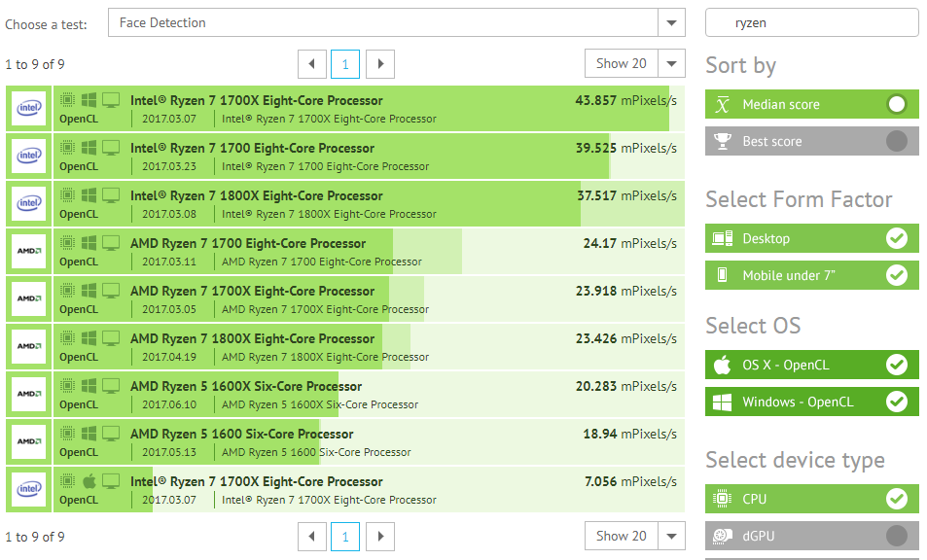This screenshot has width=927, height=560.
Task: Click the 37.517 mPixels/s score
Action: (626, 196)
